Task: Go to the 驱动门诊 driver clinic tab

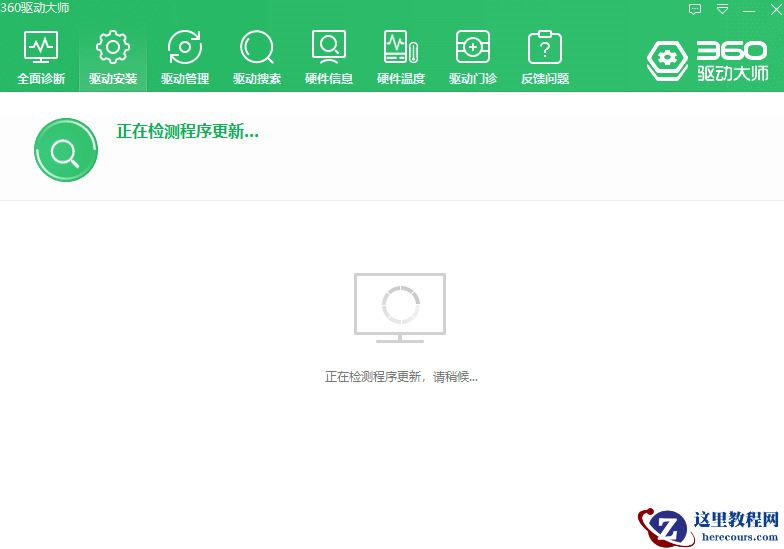Action: pyautogui.click(x=473, y=58)
